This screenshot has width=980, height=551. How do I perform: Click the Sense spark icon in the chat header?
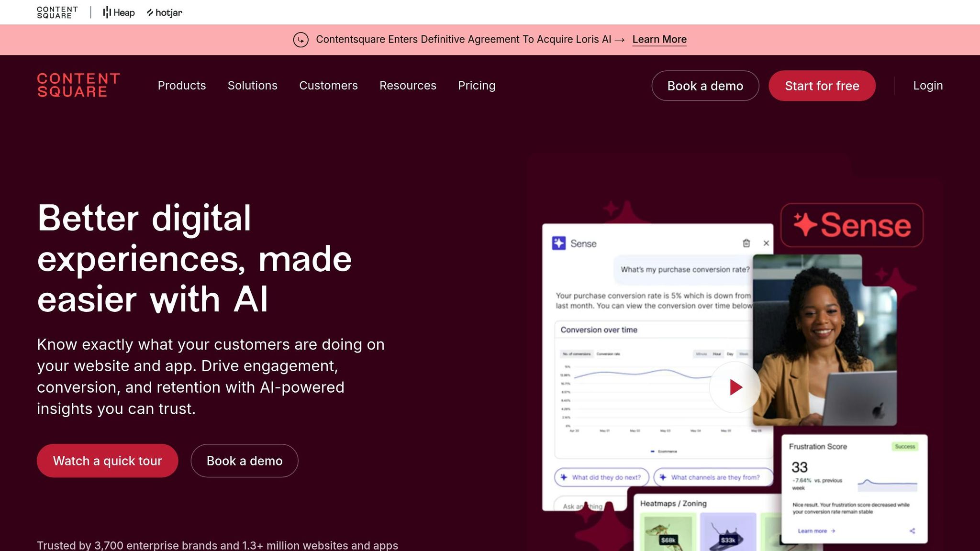pyautogui.click(x=559, y=243)
